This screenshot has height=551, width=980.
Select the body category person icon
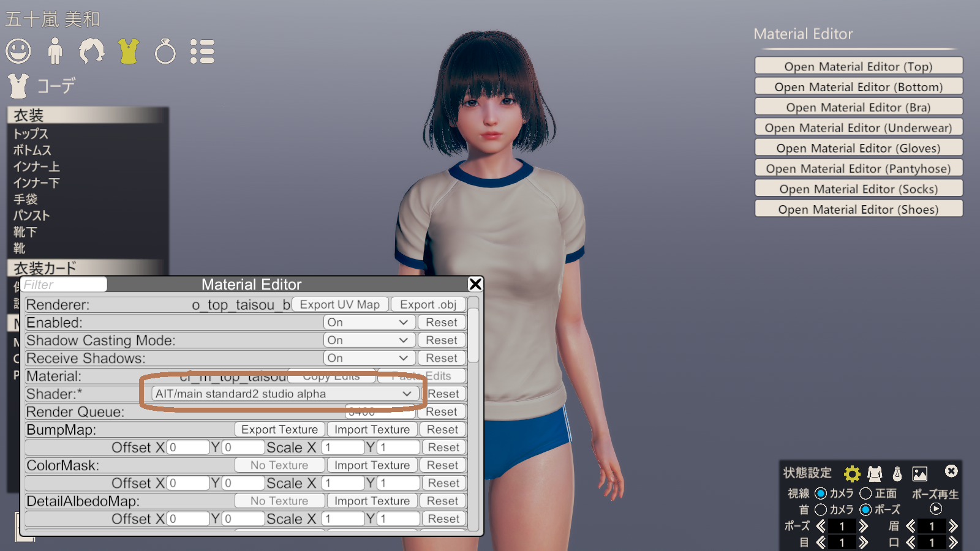click(x=55, y=51)
